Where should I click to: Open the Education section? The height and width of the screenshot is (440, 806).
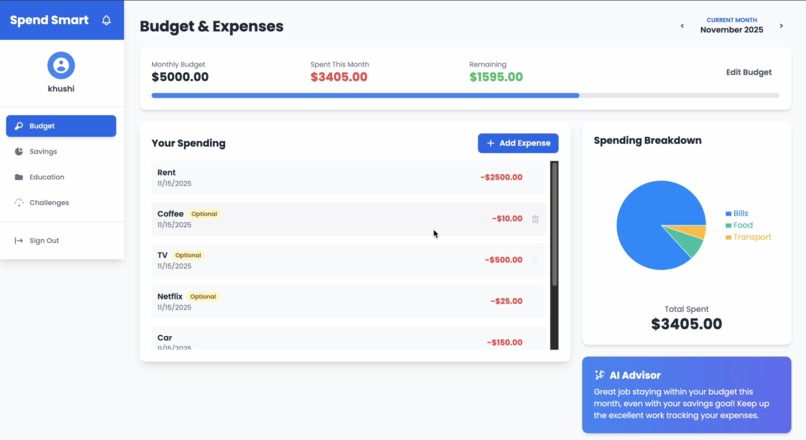(x=61, y=177)
